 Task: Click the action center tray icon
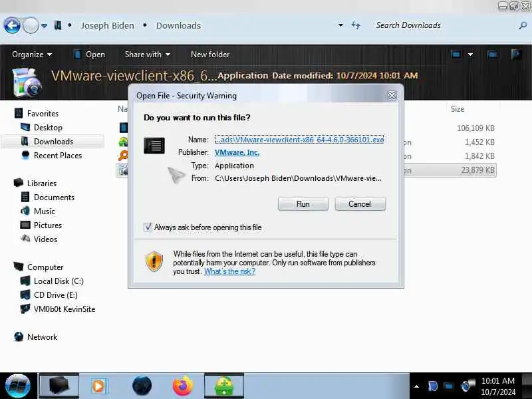click(x=432, y=386)
